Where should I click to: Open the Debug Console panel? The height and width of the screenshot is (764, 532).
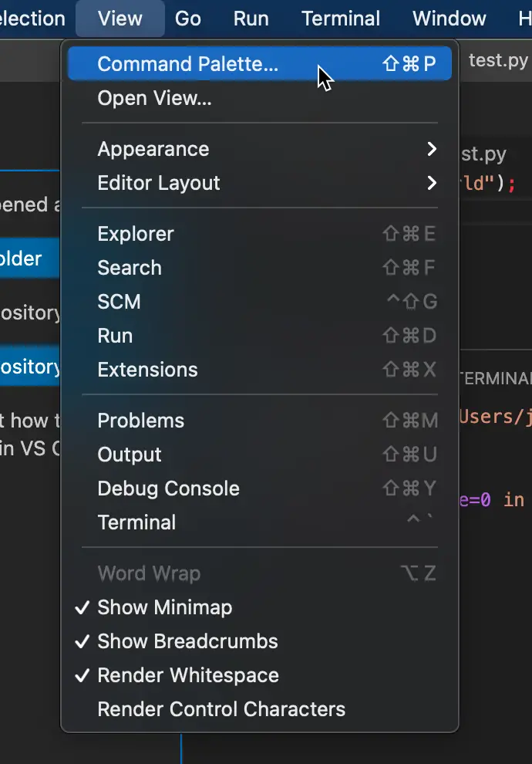point(259,488)
